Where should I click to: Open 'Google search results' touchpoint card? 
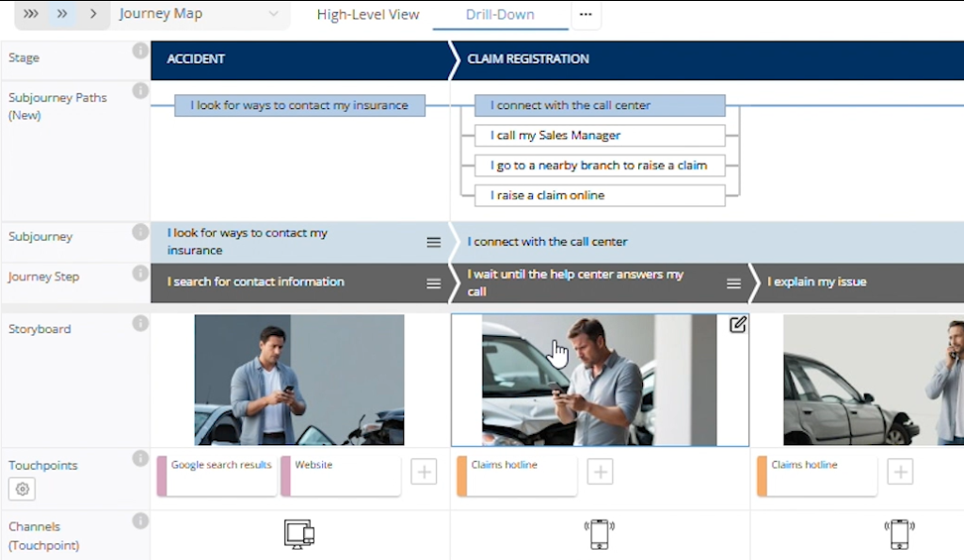(217, 475)
